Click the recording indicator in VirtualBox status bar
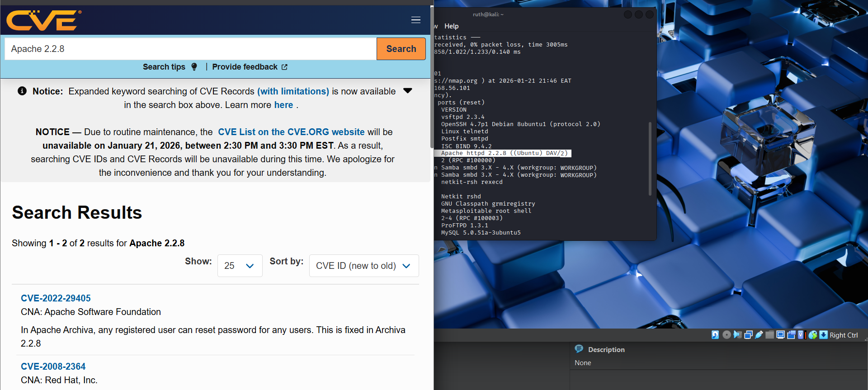This screenshot has height=390, width=868. (x=791, y=335)
